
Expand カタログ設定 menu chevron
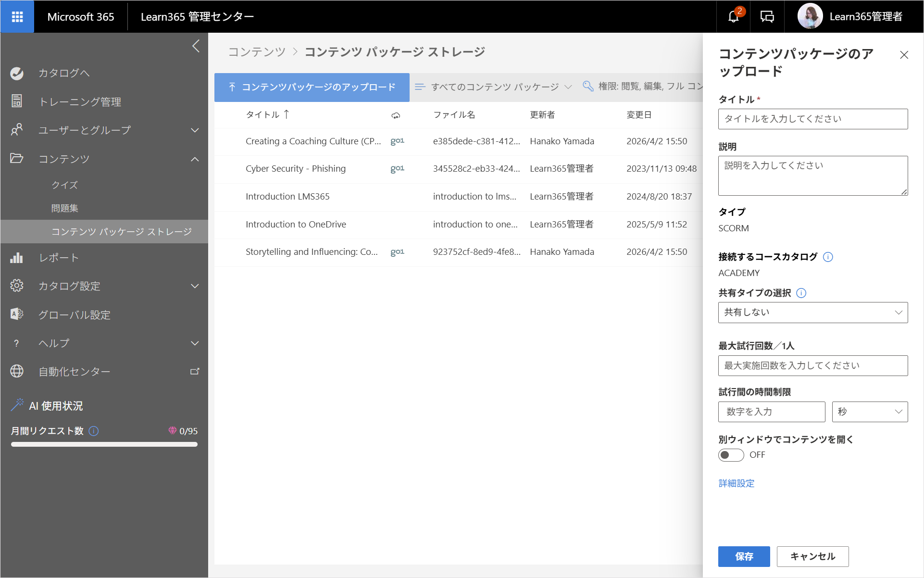coord(195,286)
